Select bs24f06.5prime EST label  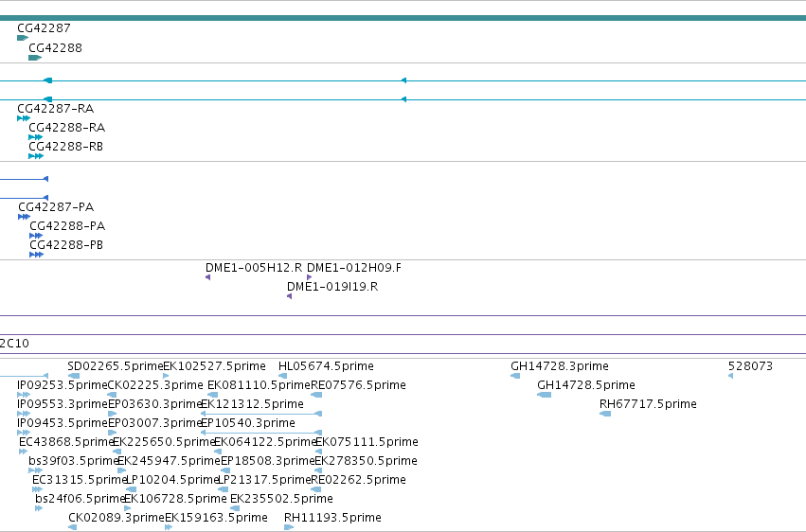(80, 500)
